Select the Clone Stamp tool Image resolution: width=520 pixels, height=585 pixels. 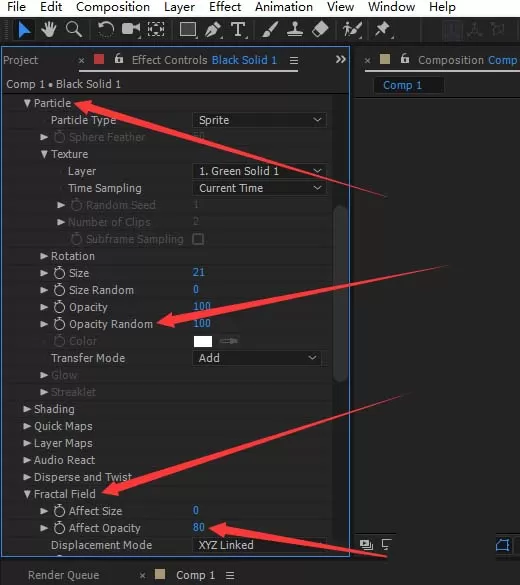tap(295, 29)
